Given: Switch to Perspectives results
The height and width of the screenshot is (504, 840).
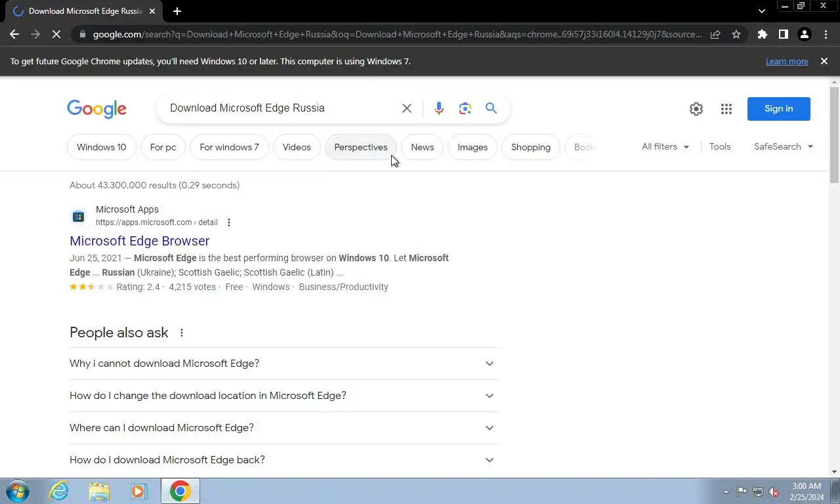Looking at the screenshot, I should [361, 147].
